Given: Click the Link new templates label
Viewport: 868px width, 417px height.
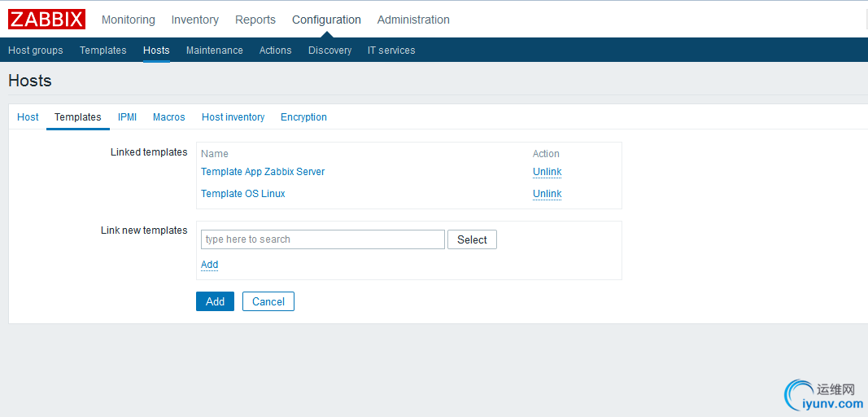Looking at the screenshot, I should pos(144,230).
